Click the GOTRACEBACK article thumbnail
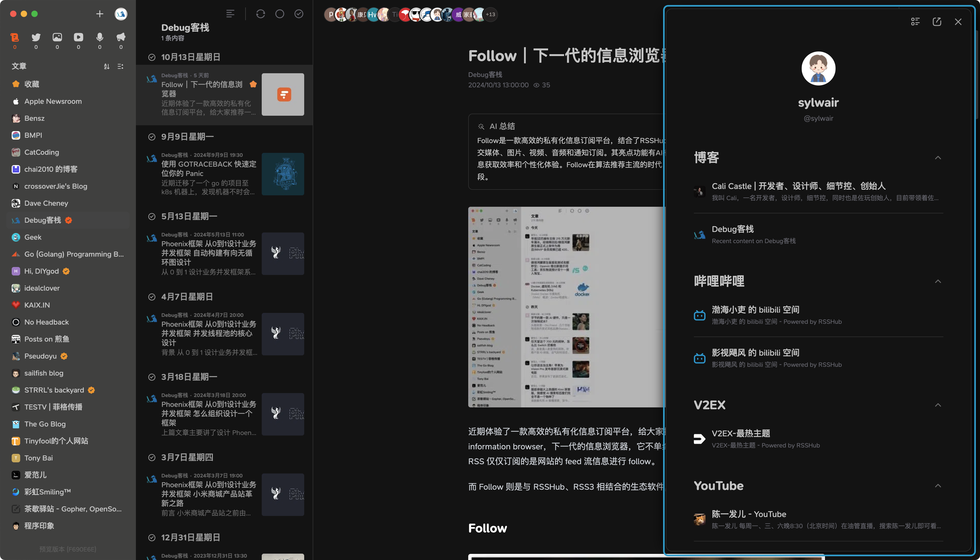Viewport: 980px width, 560px height. (x=283, y=174)
